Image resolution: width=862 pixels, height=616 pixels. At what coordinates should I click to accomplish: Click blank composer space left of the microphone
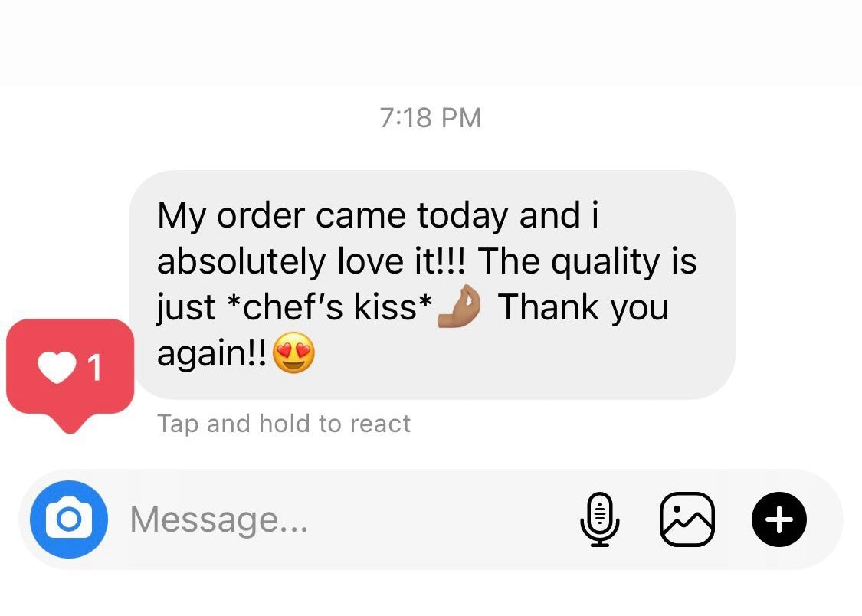[x=440, y=519]
